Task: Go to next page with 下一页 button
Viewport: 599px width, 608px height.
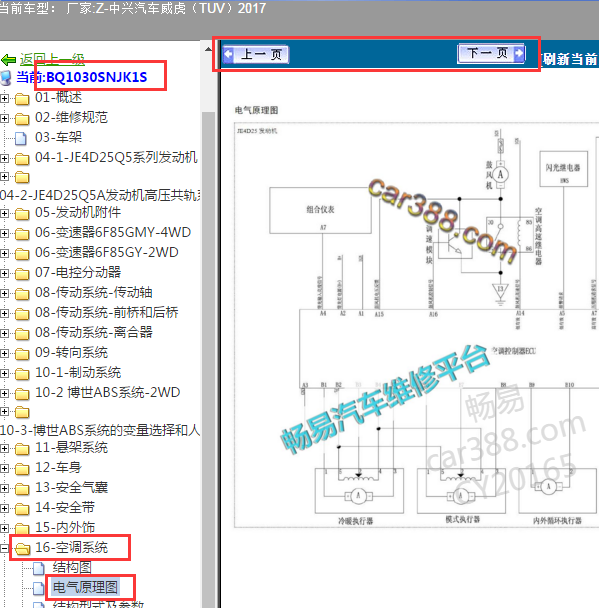Action: [x=491, y=53]
